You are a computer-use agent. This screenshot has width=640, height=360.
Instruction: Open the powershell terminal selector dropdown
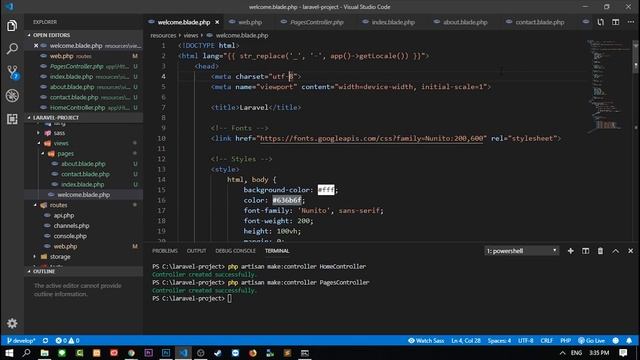click(521, 251)
